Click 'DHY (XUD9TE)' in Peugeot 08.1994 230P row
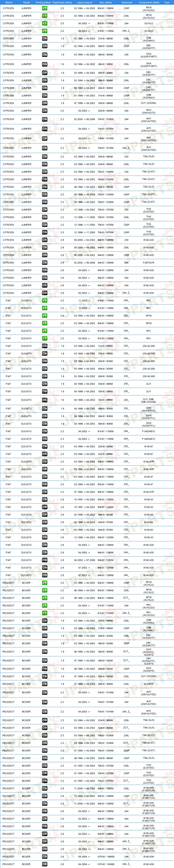The image size is (174, 868). click(x=149, y=669)
